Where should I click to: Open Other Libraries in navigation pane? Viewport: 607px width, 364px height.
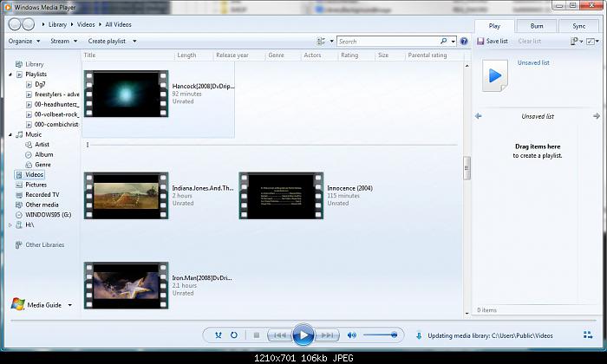click(x=44, y=245)
